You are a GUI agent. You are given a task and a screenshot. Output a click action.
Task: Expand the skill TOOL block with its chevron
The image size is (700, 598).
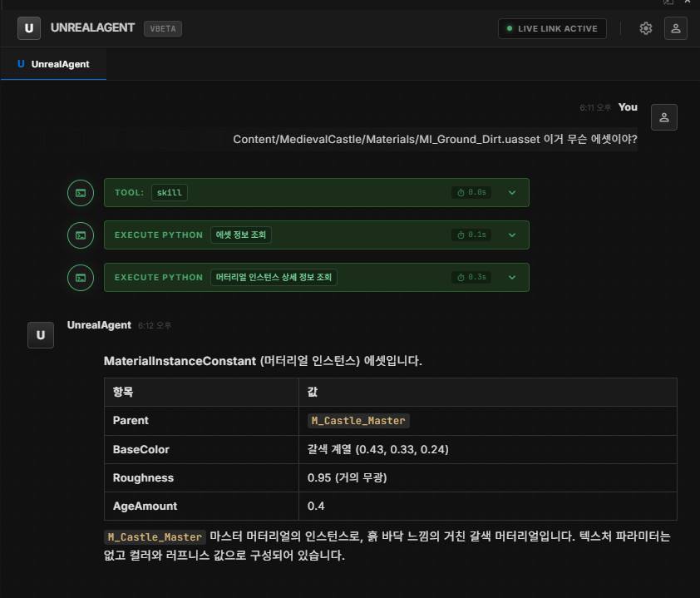[x=512, y=192]
